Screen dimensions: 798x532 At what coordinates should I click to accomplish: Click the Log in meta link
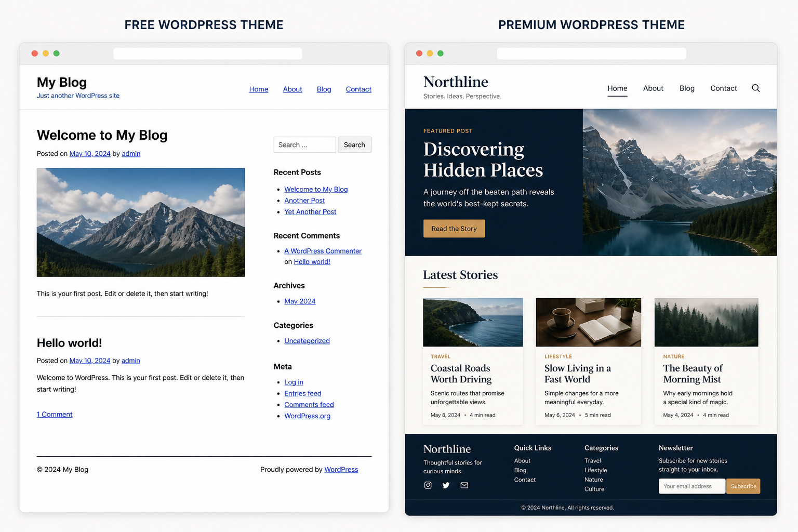[294, 382]
